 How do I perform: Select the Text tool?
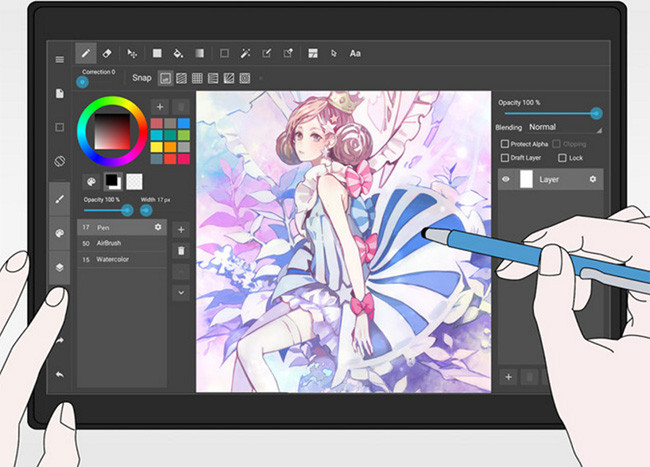(x=355, y=53)
